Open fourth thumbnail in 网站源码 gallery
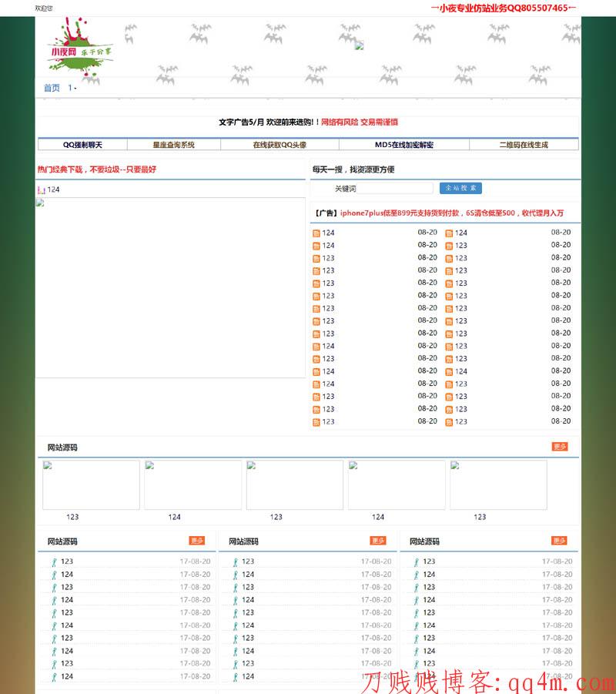 pyautogui.click(x=397, y=484)
